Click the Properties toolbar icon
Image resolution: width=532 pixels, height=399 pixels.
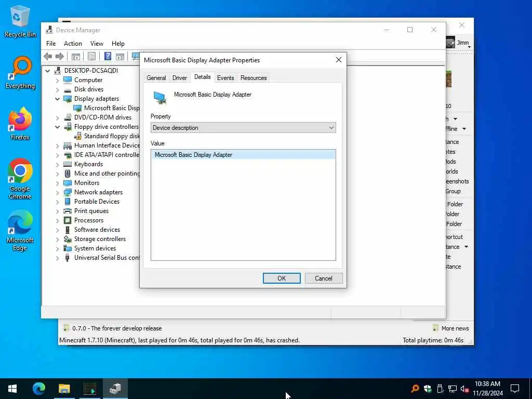91,56
